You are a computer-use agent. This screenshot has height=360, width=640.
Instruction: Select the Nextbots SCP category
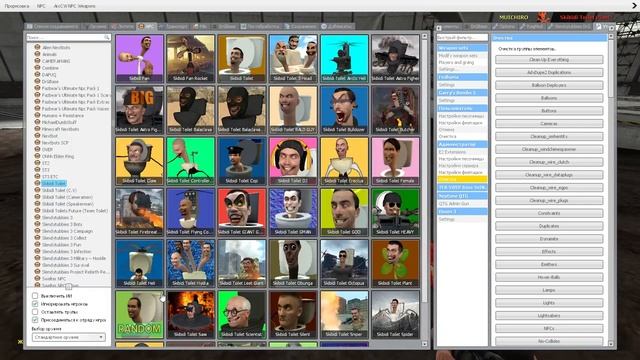coord(55,142)
